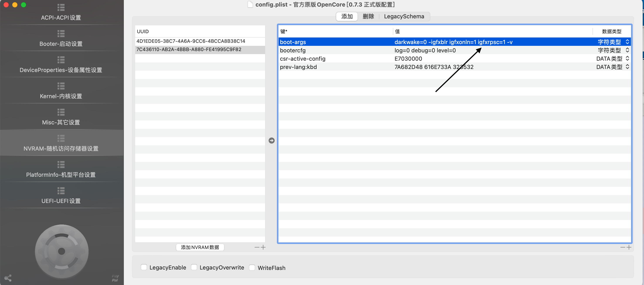This screenshot has width=644, height=285.
Task: Open the ACPI-ACPI设置 section
Action: click(61, 12)
